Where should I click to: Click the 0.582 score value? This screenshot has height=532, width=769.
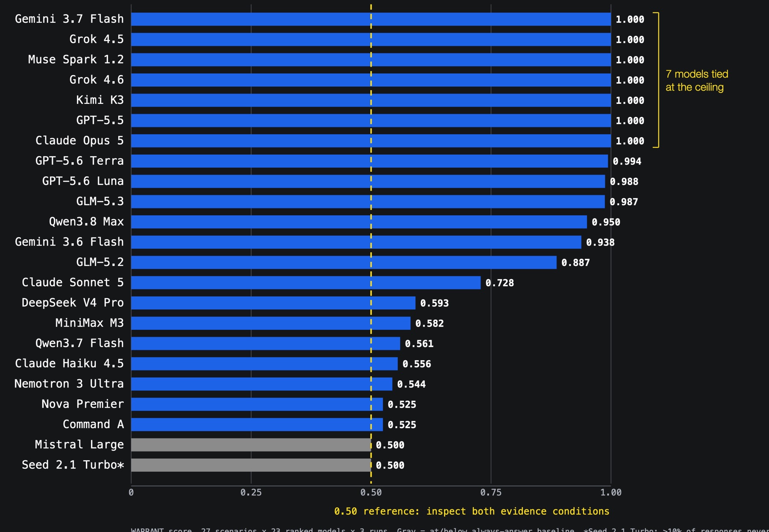coord(429,323)
